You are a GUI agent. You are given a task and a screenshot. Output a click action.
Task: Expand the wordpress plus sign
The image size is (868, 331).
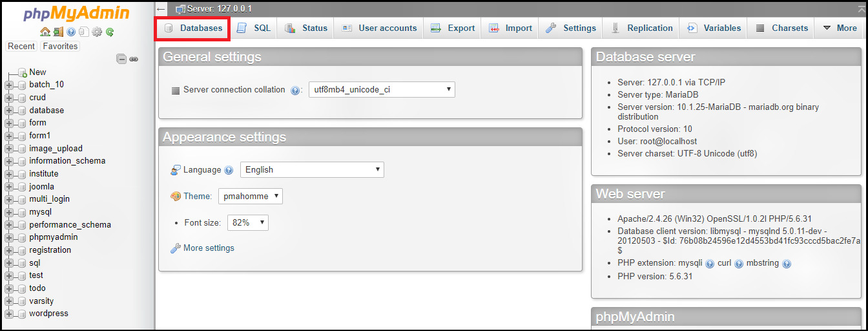[8, 314]
